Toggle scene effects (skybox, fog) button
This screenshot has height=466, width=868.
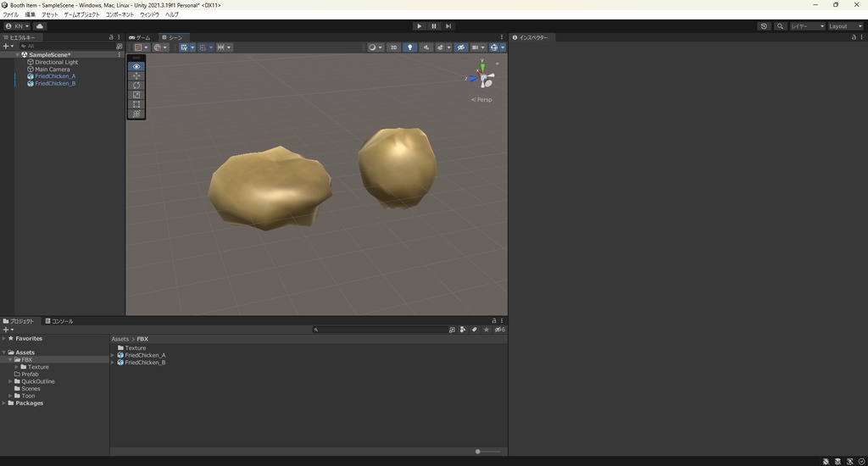(440, 47)
